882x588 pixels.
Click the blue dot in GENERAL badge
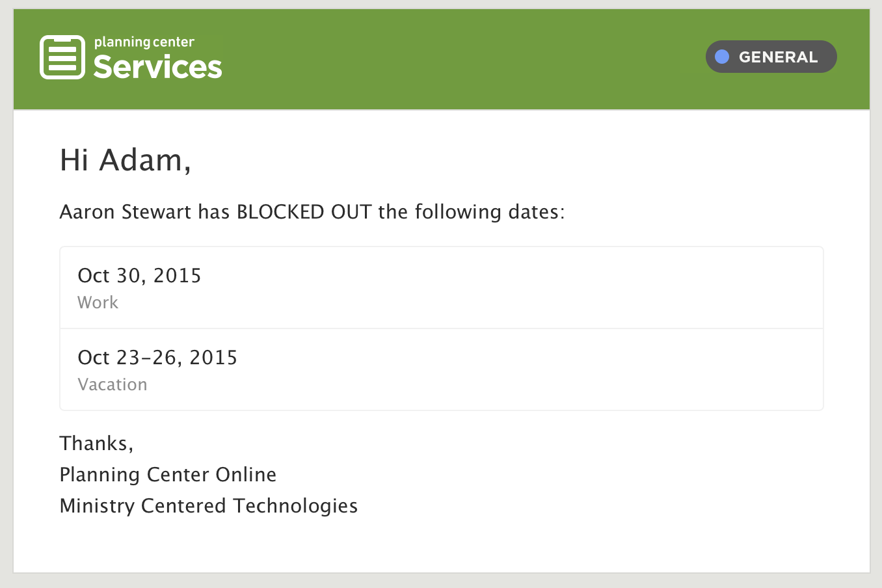(x=722, y=57)
